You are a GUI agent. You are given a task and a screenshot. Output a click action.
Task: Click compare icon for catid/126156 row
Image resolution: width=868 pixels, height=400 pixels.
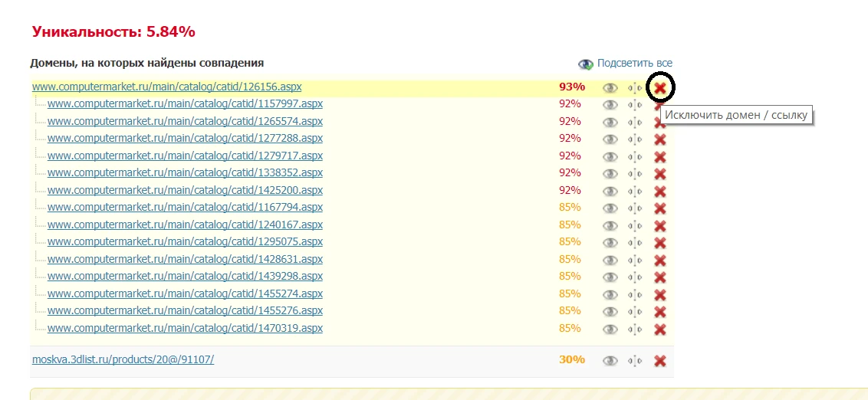click(x=635, y=88)
